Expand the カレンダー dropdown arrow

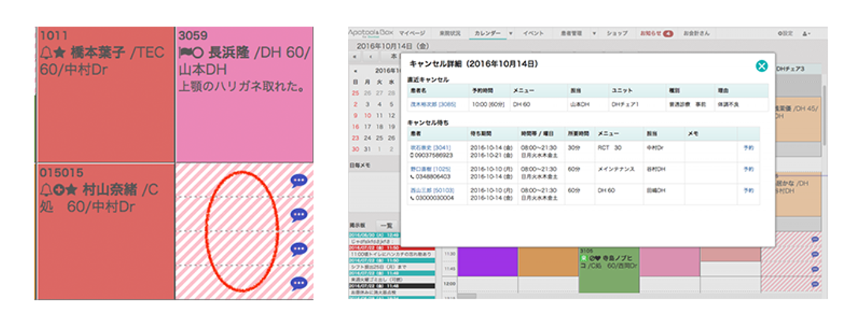511,34
